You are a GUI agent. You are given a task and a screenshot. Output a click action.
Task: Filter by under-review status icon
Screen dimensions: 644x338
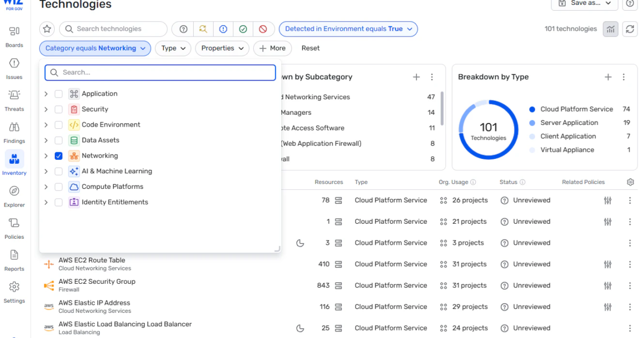pos(203,29)
